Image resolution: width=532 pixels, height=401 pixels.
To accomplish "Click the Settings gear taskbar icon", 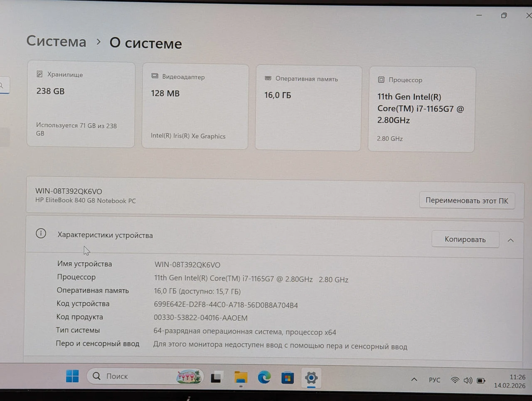I will click(311, 378).
